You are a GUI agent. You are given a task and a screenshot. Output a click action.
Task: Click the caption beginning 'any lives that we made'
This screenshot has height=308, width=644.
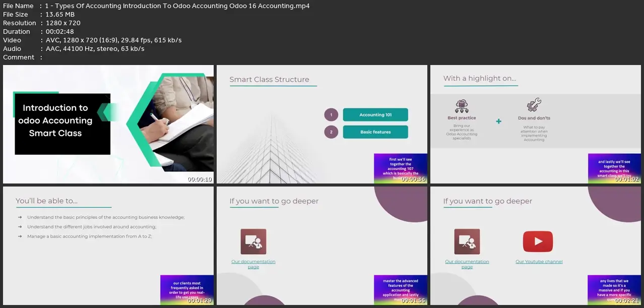(x=614, y=290)
